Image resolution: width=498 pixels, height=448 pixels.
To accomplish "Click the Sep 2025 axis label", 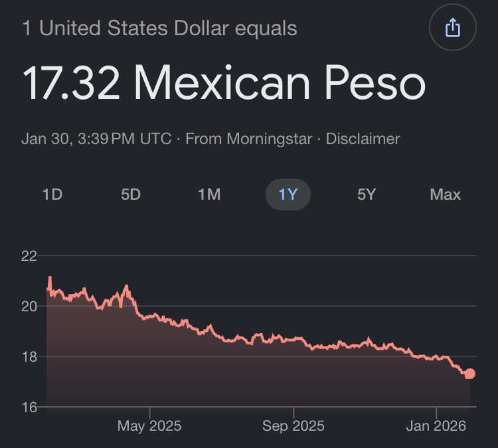I will point(293,425).
